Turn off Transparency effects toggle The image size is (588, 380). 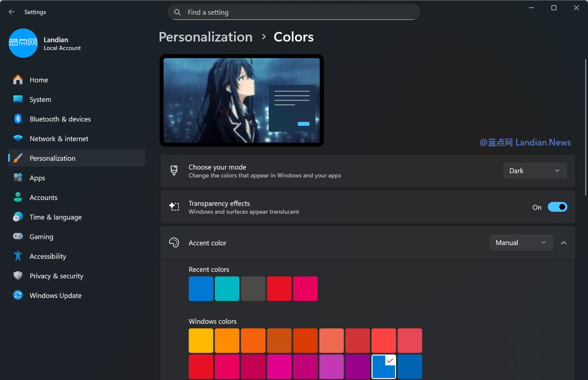pyautogui.click(x=557, y=207)
